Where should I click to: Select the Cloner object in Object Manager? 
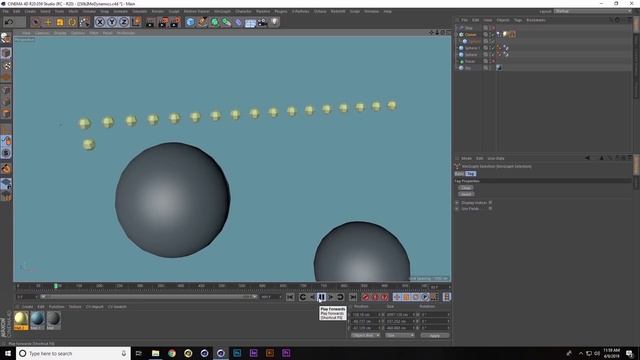tap(471, 35)
